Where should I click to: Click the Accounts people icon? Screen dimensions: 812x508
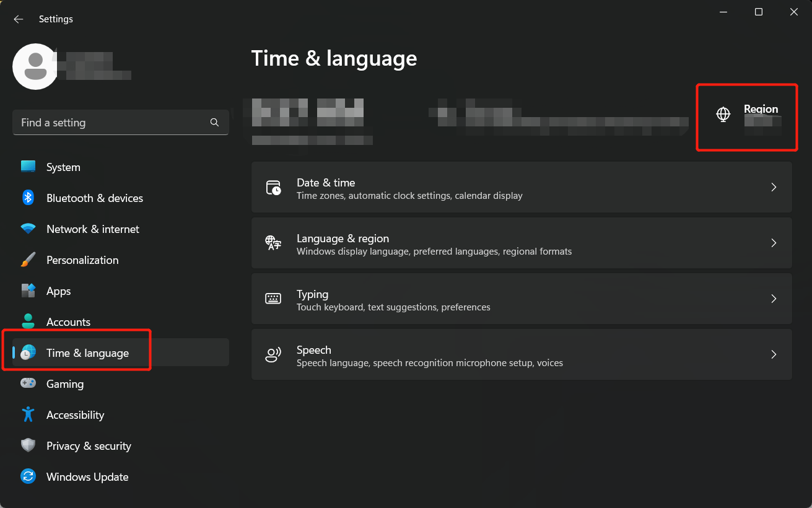click(x=28, y=322)
